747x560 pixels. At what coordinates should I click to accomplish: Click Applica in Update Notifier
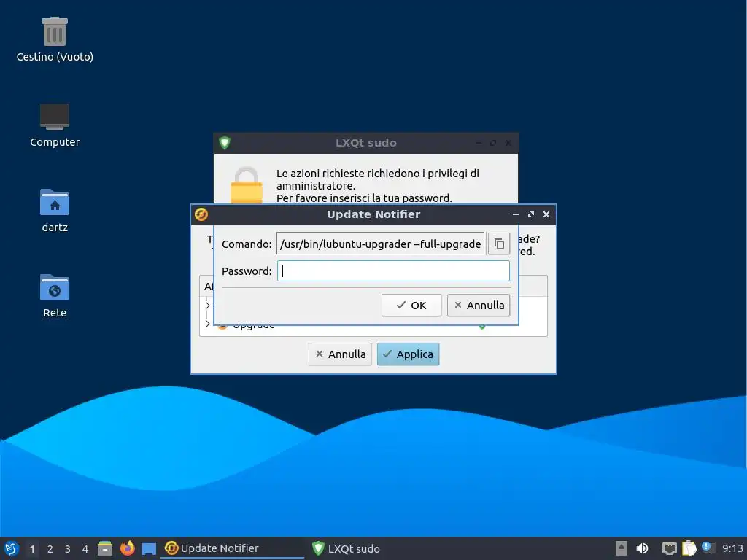click(408, 354)
